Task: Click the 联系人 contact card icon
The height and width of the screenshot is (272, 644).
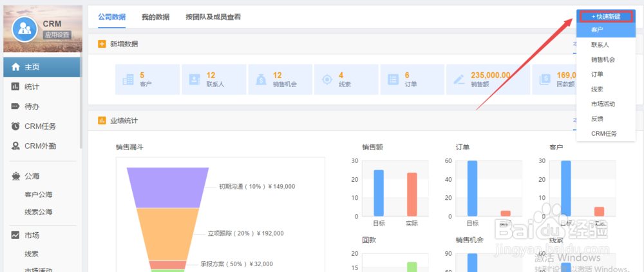Action: click(194, 79)
